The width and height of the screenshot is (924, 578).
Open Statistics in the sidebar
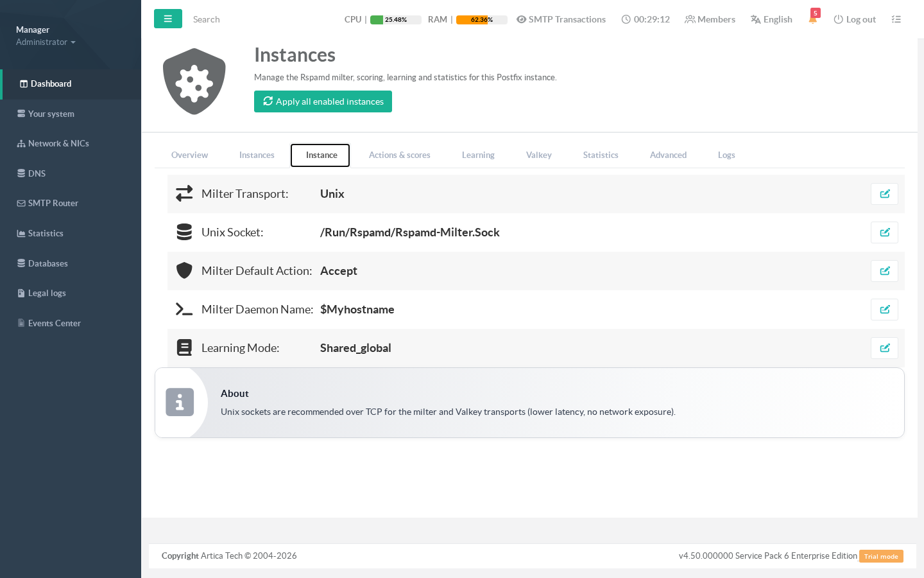71,233
